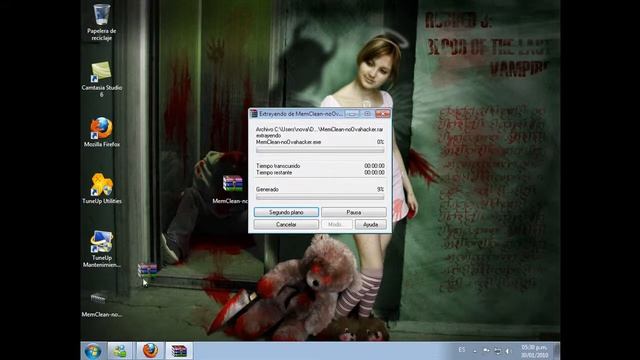
Task: Cancel the extraction with Cancelar
Action: [x=286, y=224]
